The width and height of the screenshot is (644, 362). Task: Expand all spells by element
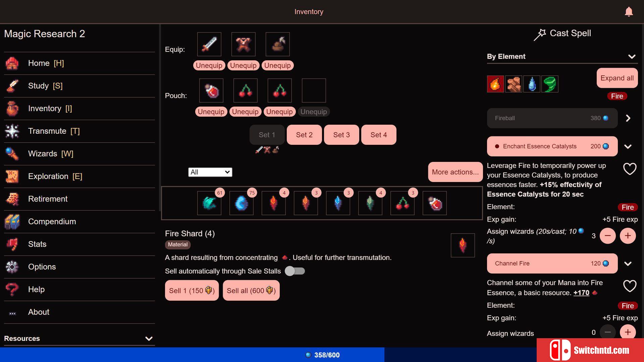(x=616, y=77)
